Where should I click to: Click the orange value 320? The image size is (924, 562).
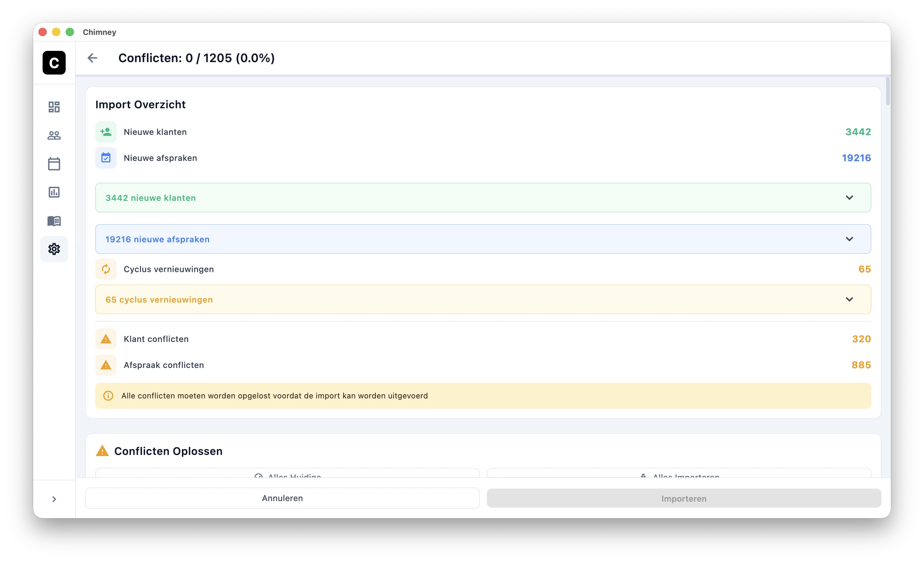click(861, 339)
